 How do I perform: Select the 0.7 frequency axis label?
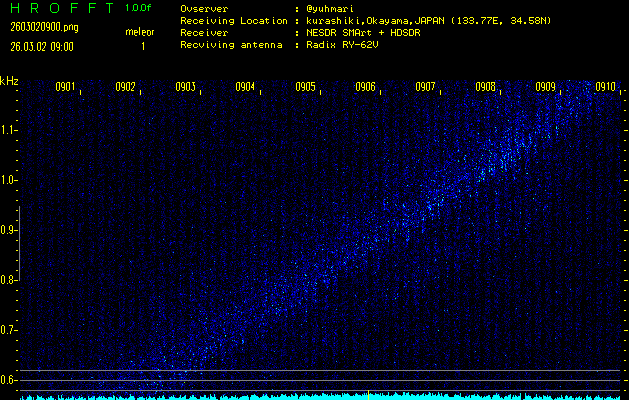point(9,330)
